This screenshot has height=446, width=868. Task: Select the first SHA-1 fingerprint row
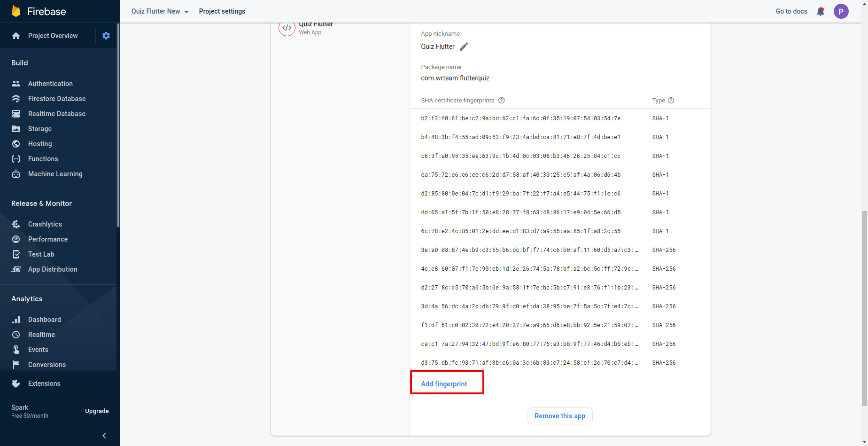[520, 118]
